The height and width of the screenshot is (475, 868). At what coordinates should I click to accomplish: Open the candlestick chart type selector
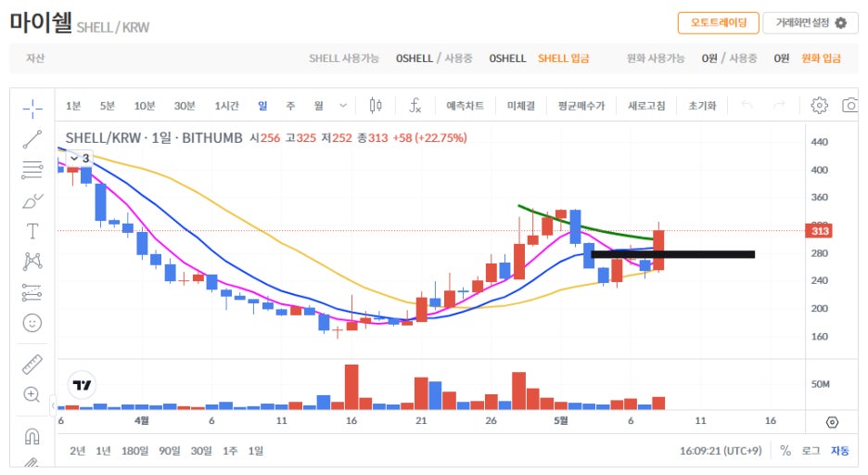tap(376, 105)
